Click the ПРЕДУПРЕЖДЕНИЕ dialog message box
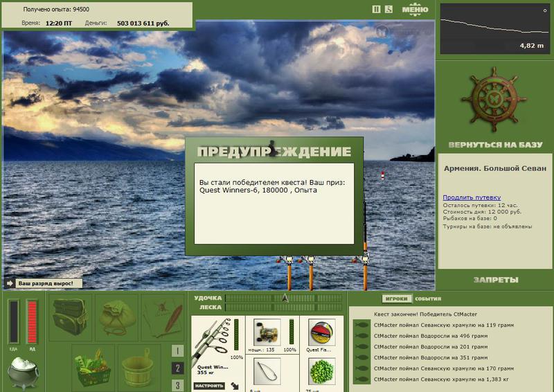This screenshot has height=392, width=554. click(x=274, y=203)
